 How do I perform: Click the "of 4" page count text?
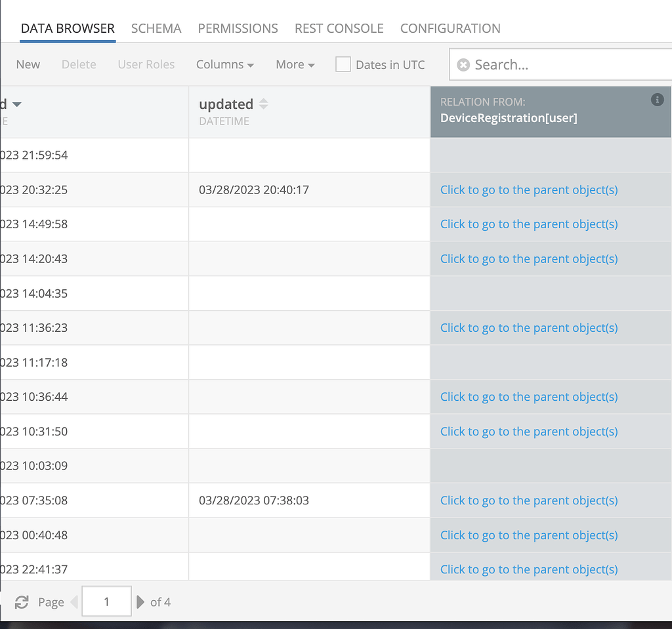[x=160, y=602]
